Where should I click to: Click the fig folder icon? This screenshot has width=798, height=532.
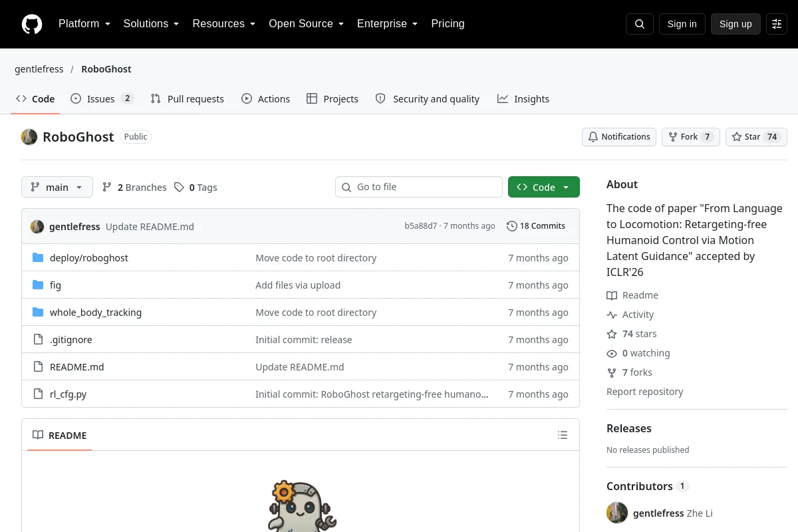tap(38, 285)
